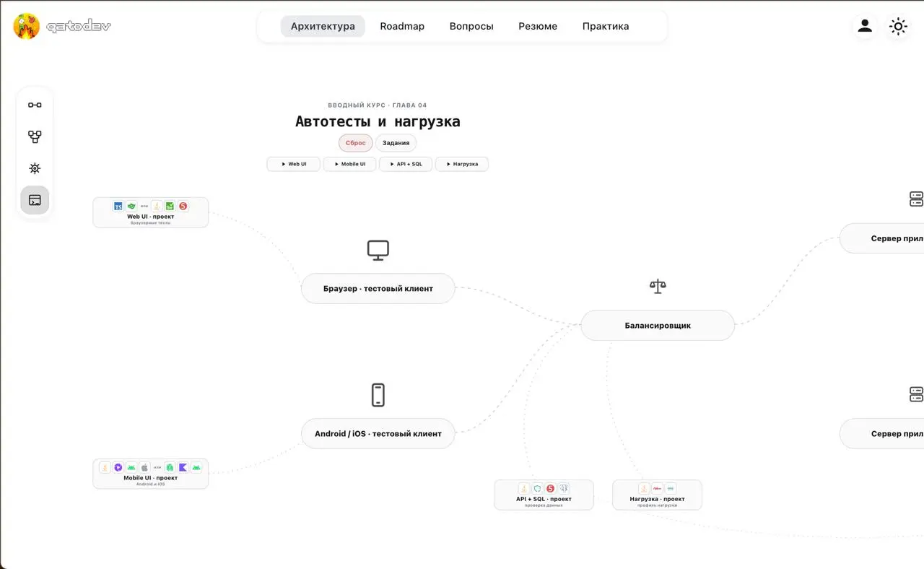This screenshot has height=569, width=924.
Task: Click the Автотесты и нагрузка heading
Action: click(378, 122)
